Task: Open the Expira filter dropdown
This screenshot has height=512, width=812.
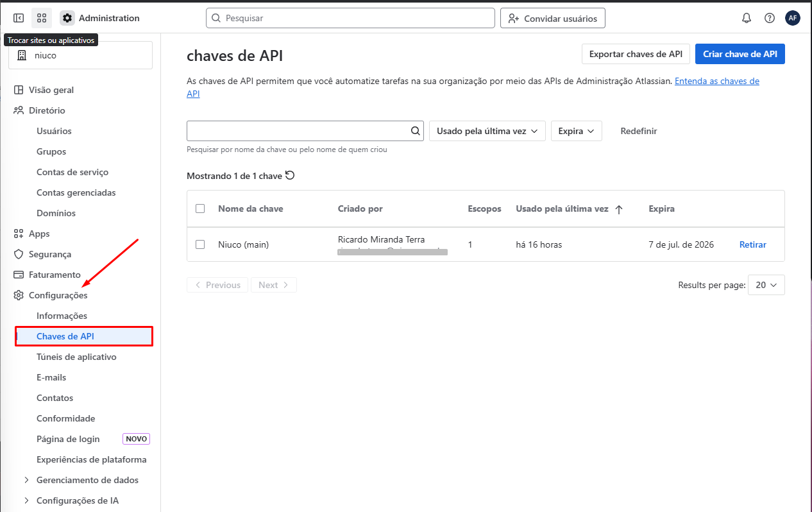Action: [577, 131]
